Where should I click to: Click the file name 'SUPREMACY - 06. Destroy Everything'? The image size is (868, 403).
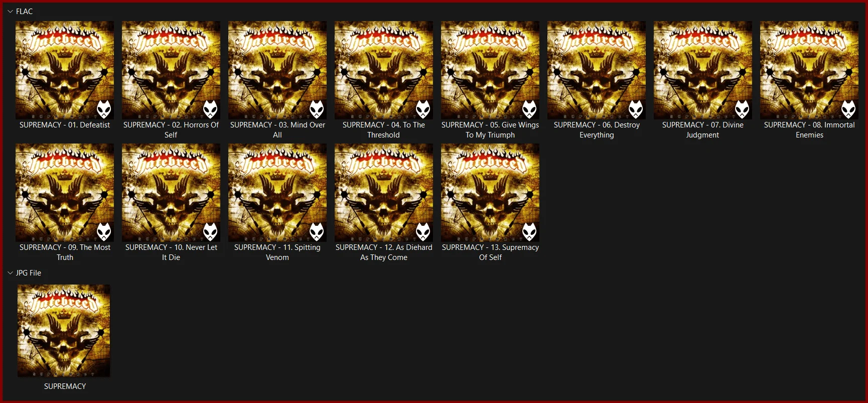click(597, 130)
